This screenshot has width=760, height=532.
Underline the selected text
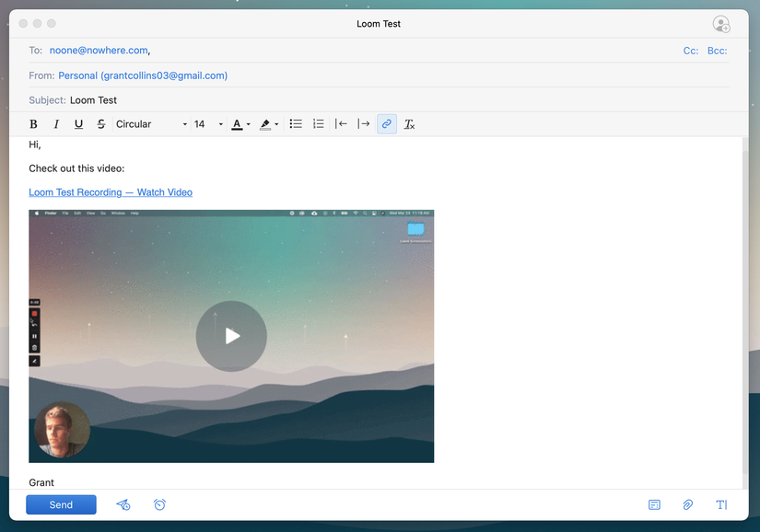[x=78, y=123]
